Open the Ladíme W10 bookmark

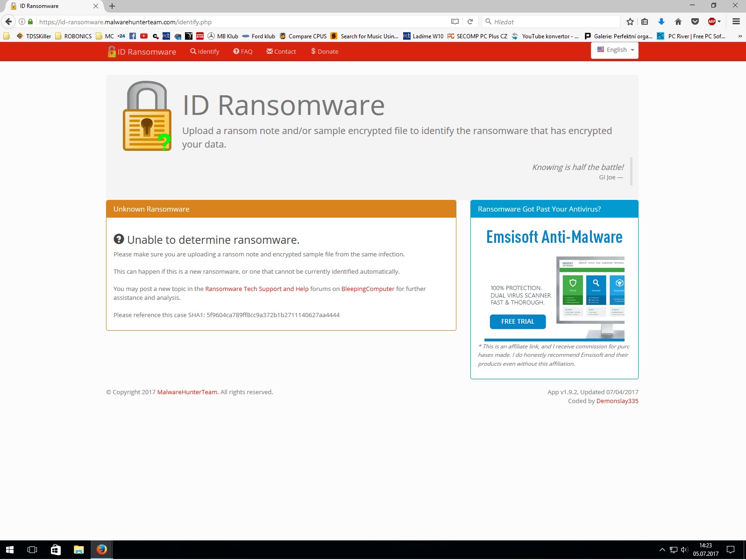[x=423, y=36]
